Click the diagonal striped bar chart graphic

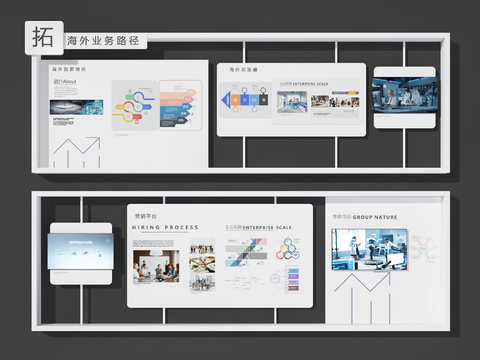246,253
